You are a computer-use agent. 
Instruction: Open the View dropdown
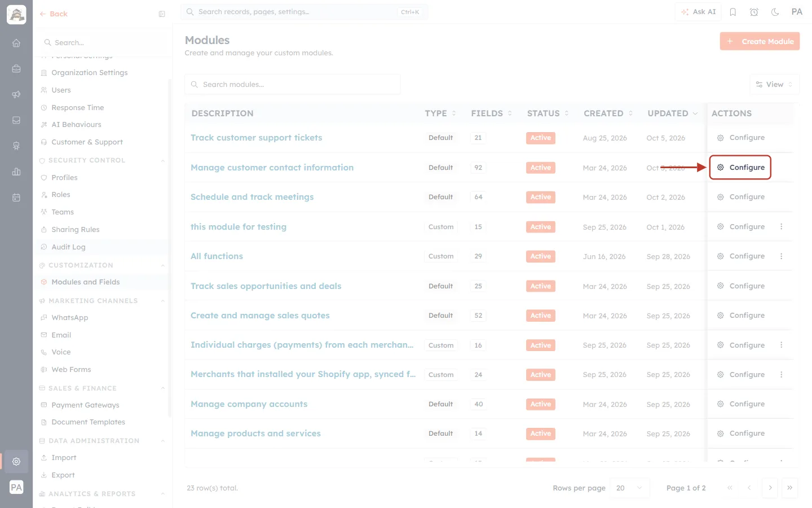pos(774,85)
